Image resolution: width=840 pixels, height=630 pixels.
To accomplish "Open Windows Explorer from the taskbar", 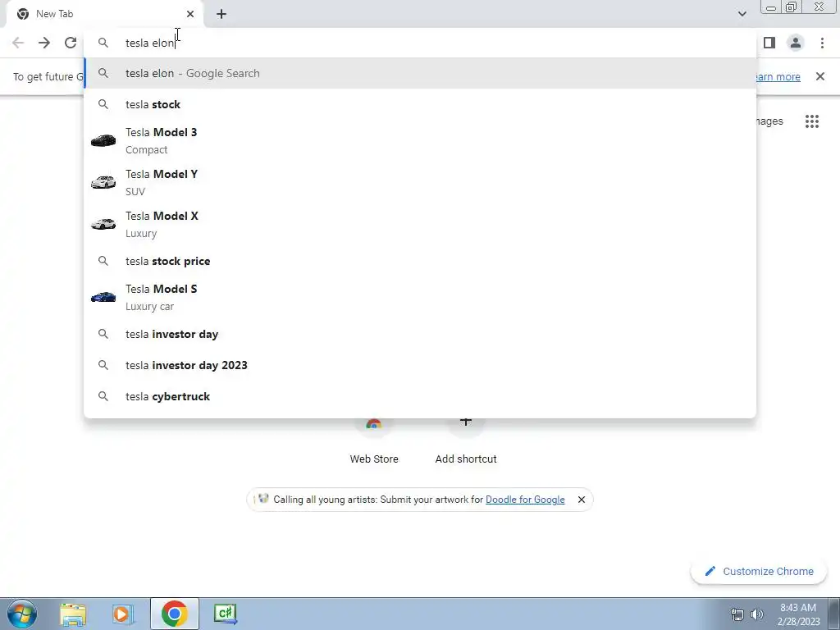I will (x=73, y=614).
